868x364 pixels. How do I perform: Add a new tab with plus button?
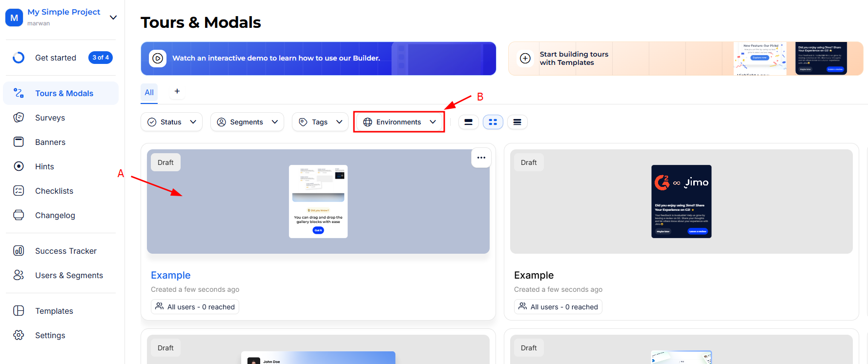(x=177, y=91)
